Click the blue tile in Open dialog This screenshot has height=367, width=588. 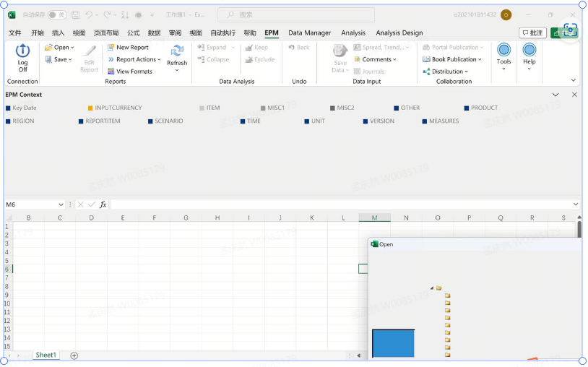click(394, 343)
